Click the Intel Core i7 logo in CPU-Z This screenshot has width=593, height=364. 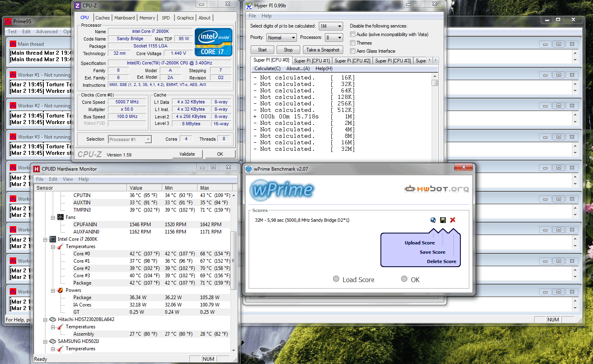213,42
